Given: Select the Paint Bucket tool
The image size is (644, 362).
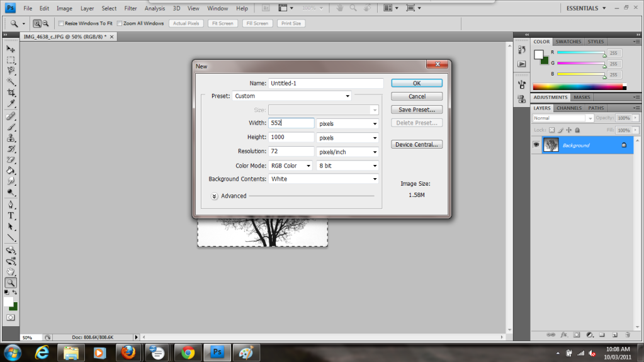Looking at the screenshot, I should (11, 171).
